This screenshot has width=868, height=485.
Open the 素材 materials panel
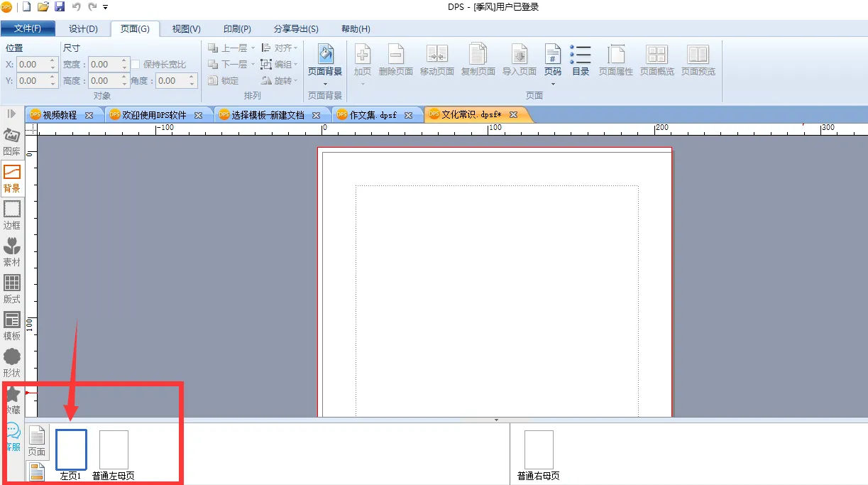click(11, 251)
